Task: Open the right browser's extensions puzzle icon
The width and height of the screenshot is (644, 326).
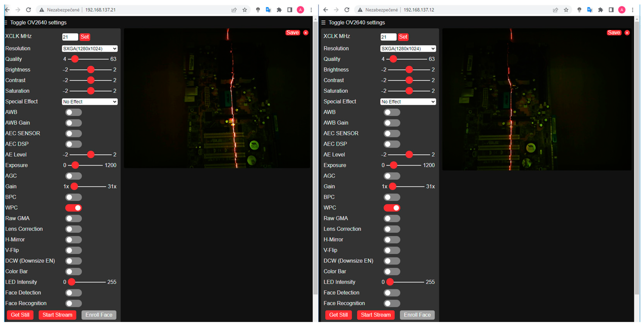Action: [x=600, y=10]
